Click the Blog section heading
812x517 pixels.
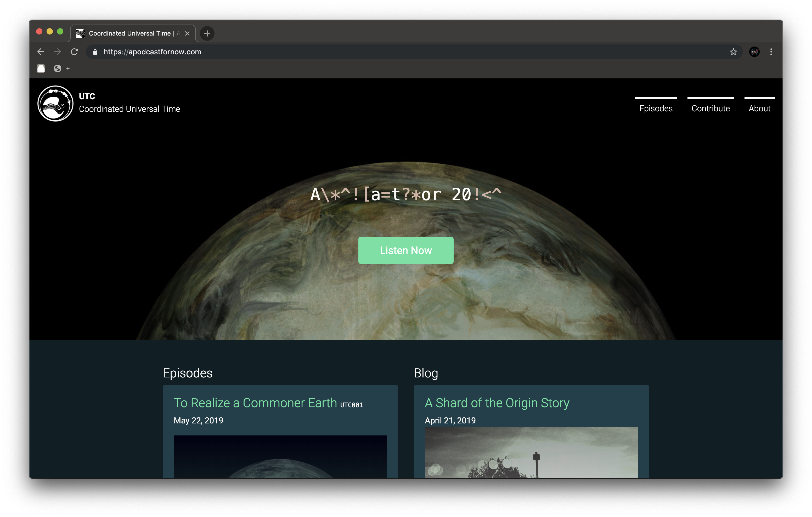426,373
